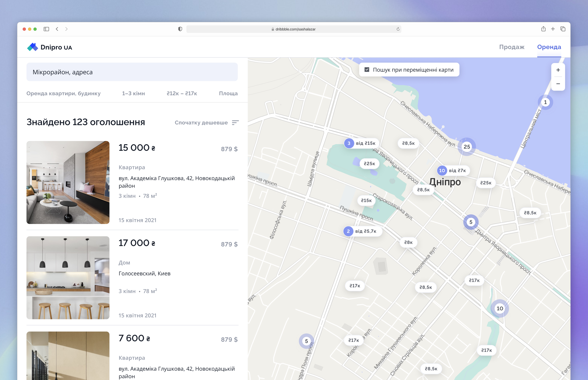
Task: Click the Дніпро city label on map
Action: coord(445,182)
